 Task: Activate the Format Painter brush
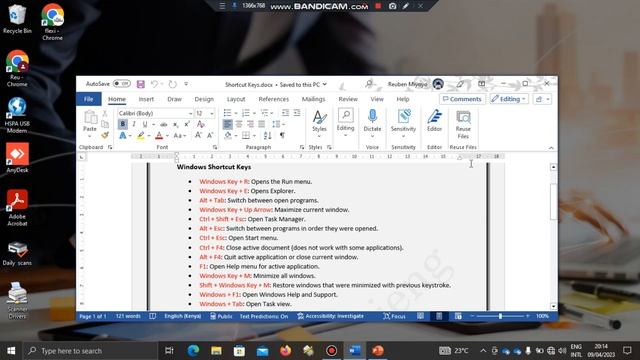click(x=105, y=135)
